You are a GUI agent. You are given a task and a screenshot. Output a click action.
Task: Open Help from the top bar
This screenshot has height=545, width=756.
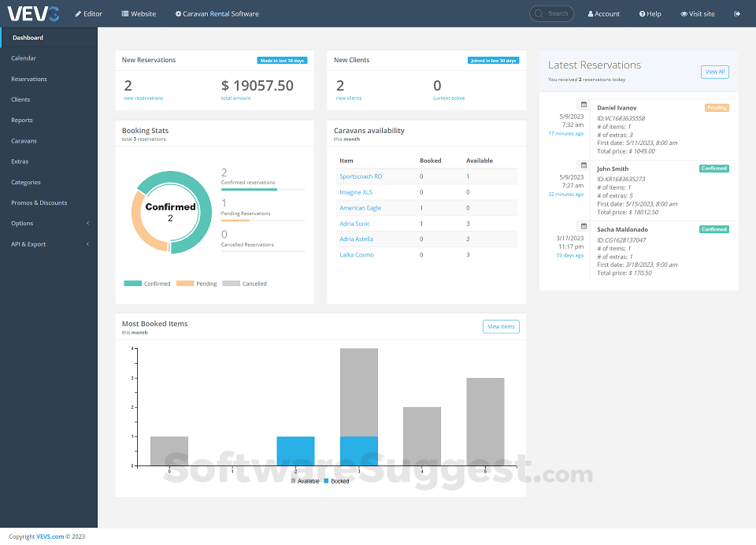(650, 14)
